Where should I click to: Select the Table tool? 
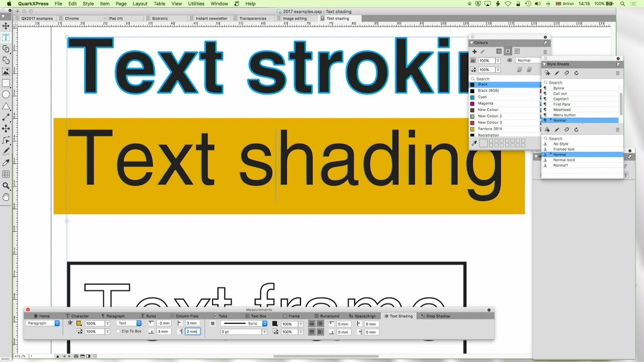pos(6,174)
